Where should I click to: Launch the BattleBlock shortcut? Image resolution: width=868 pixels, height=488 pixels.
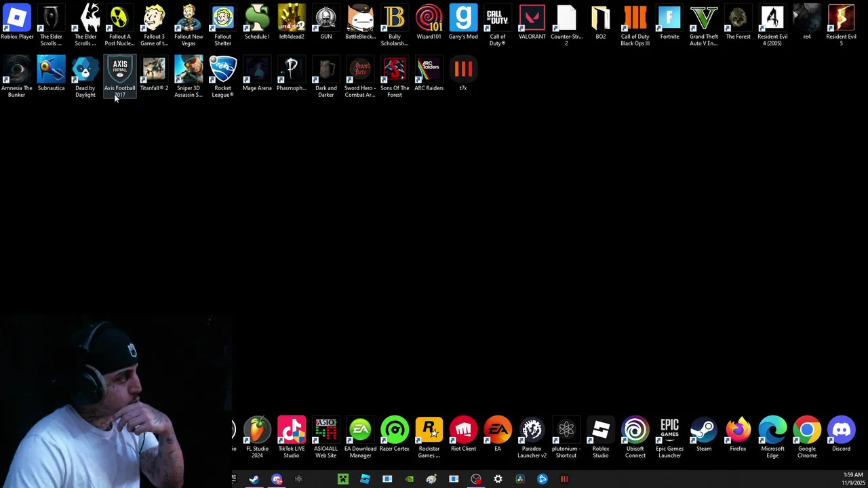360,23
